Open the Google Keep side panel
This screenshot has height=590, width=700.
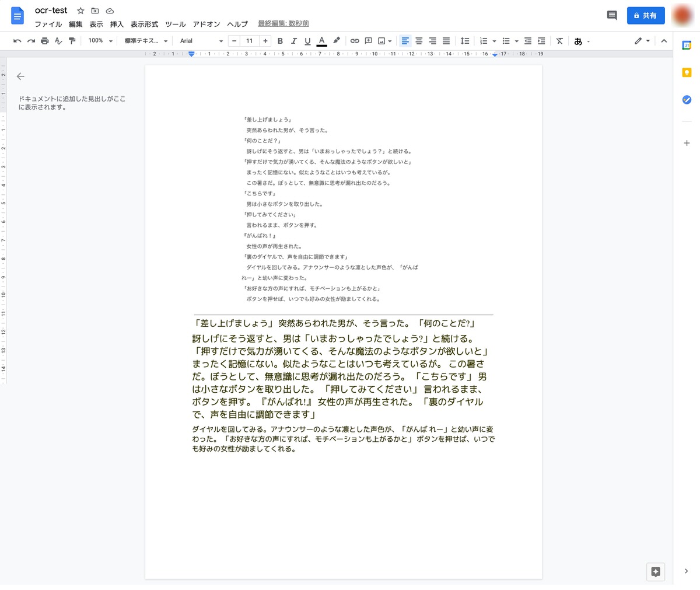click(x=687, y=72)
